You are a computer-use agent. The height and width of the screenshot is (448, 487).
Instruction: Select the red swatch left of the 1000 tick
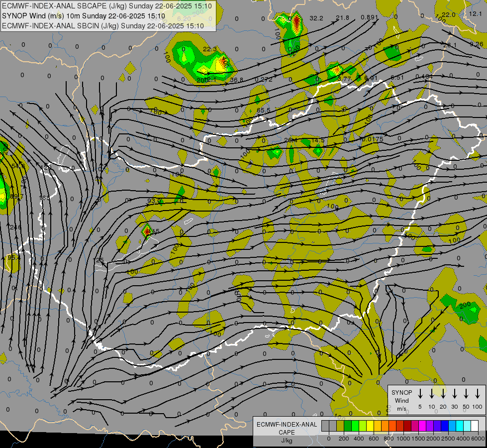click(400, 426)
